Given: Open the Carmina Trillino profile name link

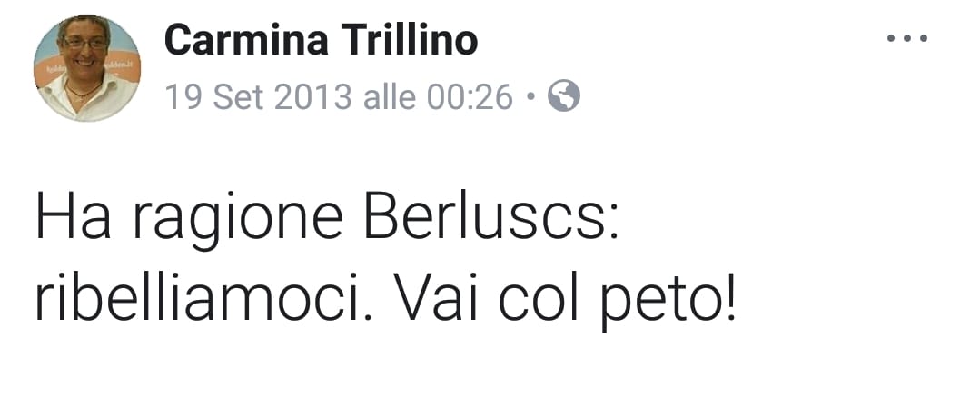Looking at the screenshot, I should (321, 39).
